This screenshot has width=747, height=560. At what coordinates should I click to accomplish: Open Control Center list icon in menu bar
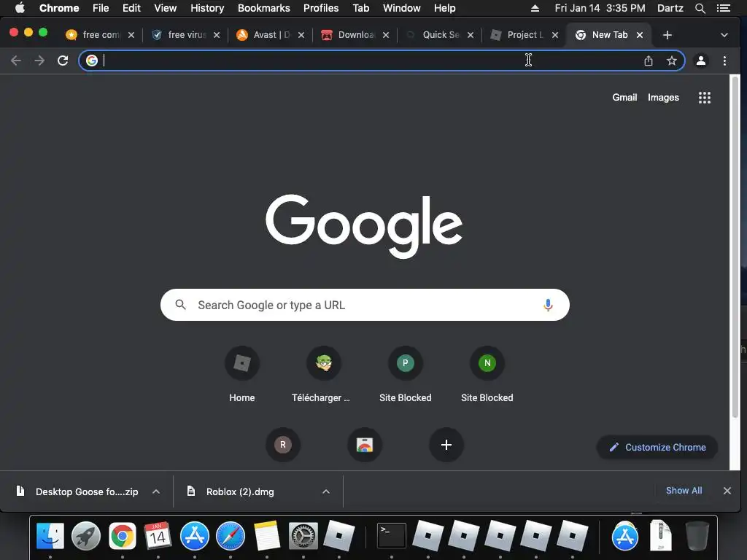click(724, 8)
